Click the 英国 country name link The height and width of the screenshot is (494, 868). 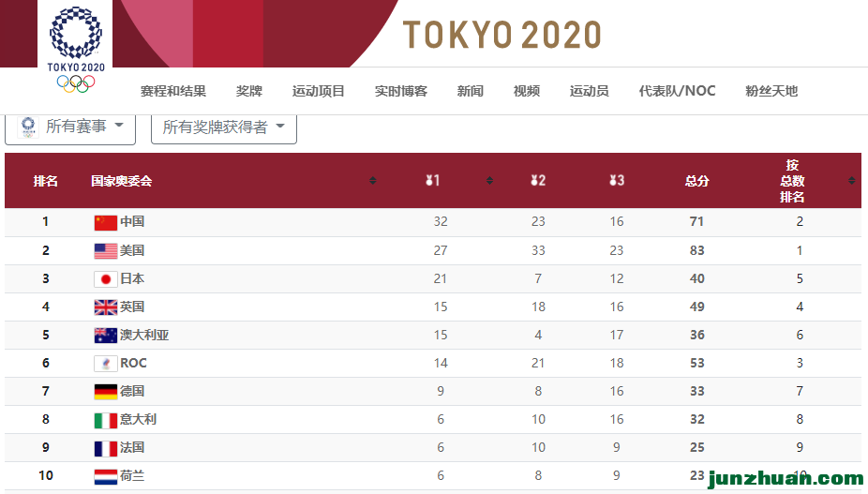132,307
